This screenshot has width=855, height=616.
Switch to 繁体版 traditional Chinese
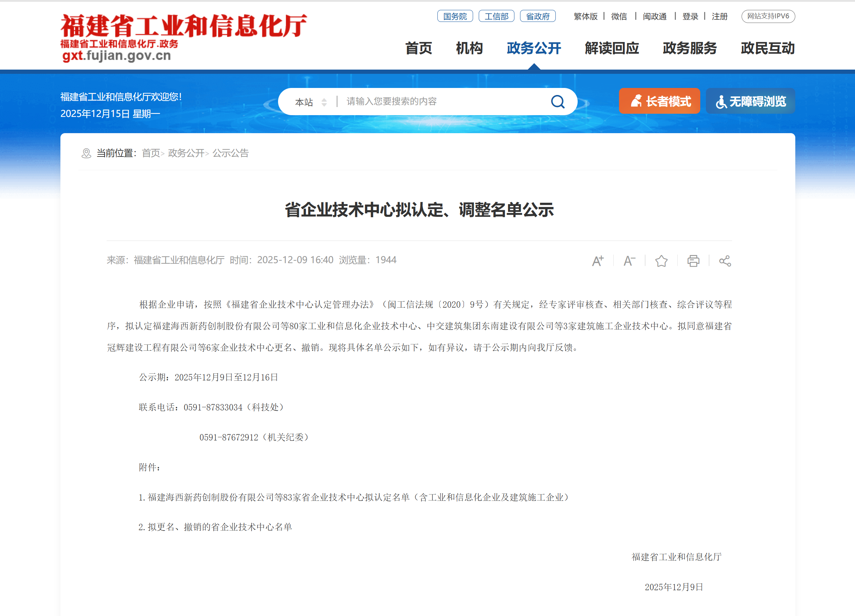click(x=585, y=16)
